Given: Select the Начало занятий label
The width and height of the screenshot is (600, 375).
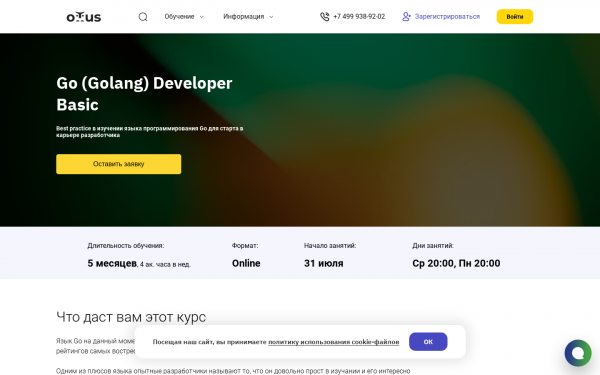Looking at the screenshot, I should coord(330,246).
